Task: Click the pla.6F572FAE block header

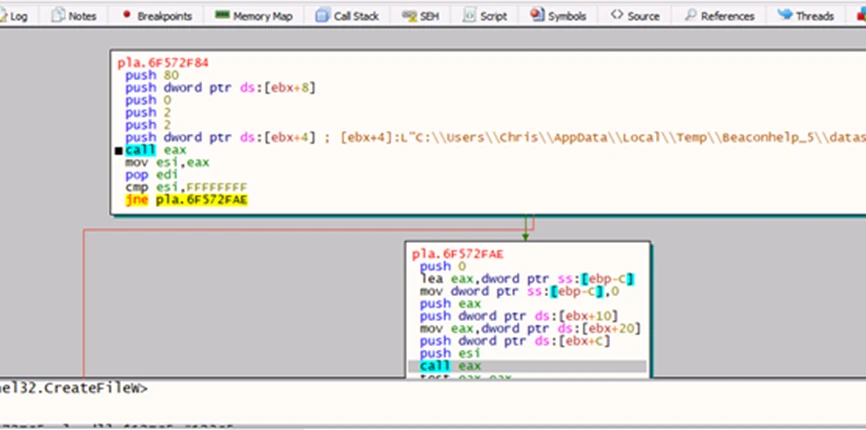Action: point(458,254)
